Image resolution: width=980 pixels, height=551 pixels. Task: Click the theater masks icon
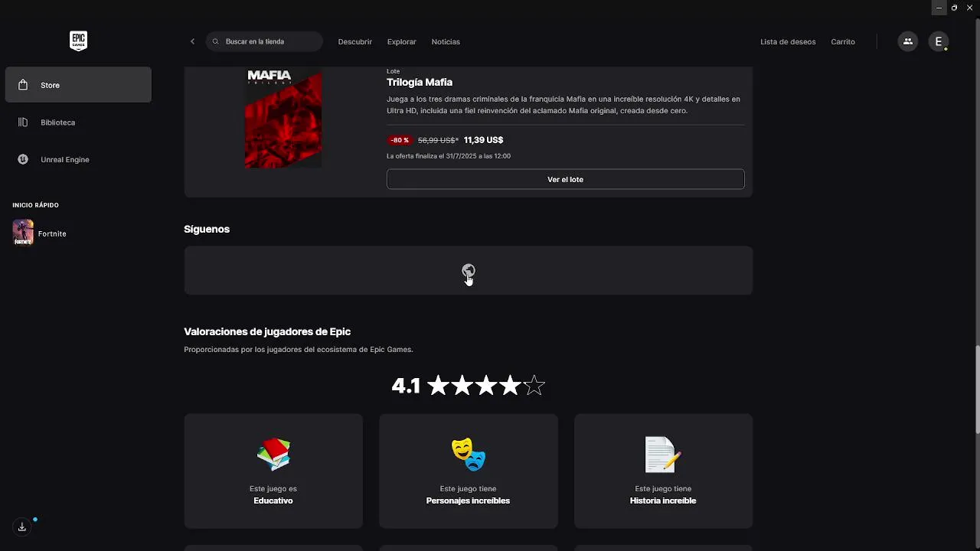pos(469,454)
